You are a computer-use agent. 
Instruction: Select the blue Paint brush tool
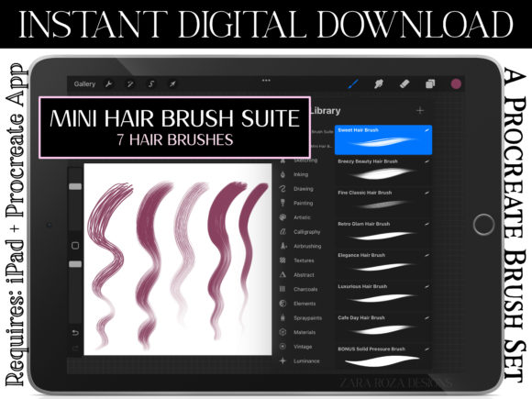click(x=353, y=83)
